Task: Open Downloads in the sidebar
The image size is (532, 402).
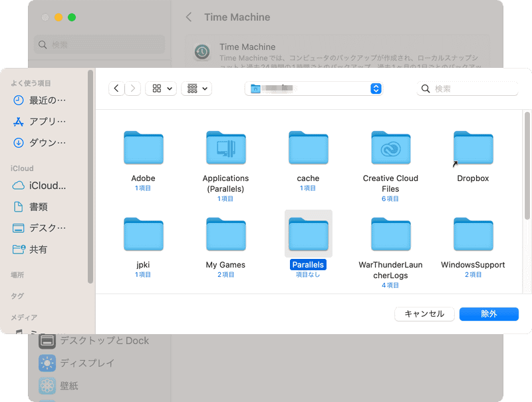Action: (x=39, y=142)
